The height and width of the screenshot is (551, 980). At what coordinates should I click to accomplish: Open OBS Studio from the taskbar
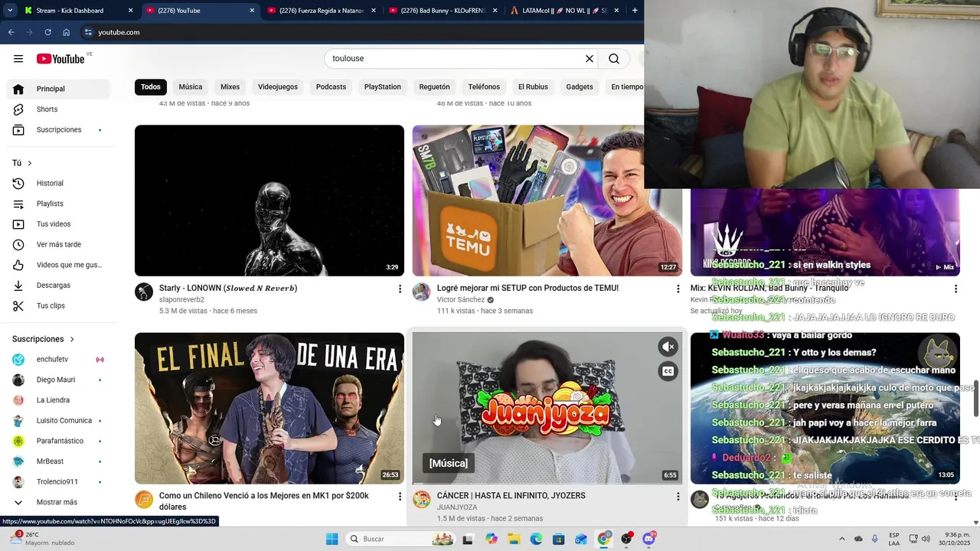pyautogui.click(x=626, y=539)
